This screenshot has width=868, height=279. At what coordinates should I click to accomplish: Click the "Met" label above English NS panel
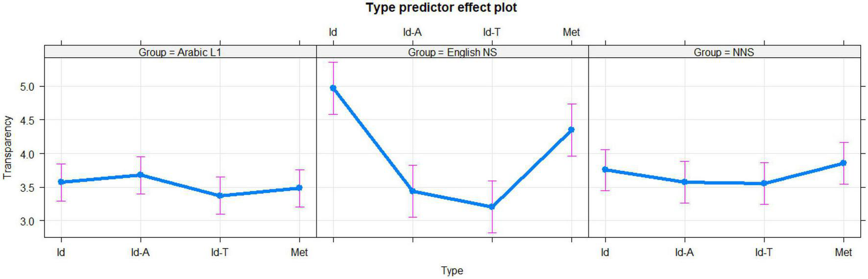pyautogui.click(x=571, y=32)
